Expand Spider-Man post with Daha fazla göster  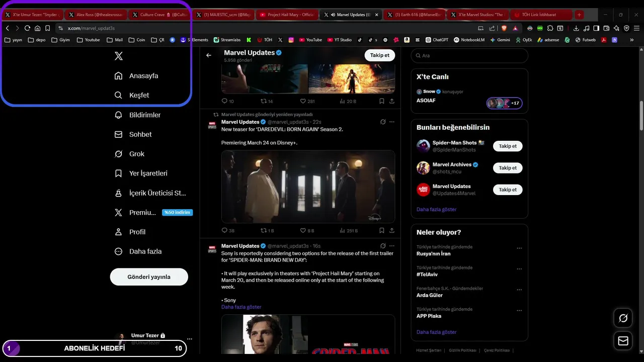point(242,307)
